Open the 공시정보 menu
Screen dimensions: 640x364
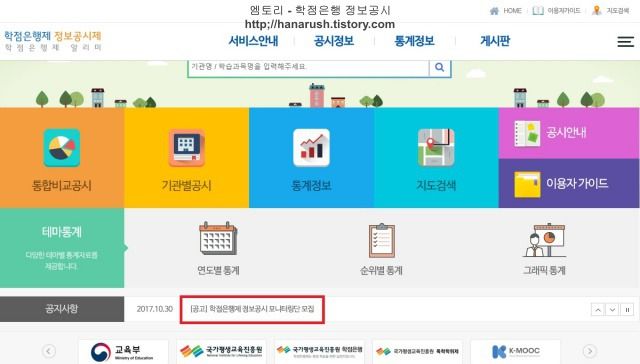point(334,41)
